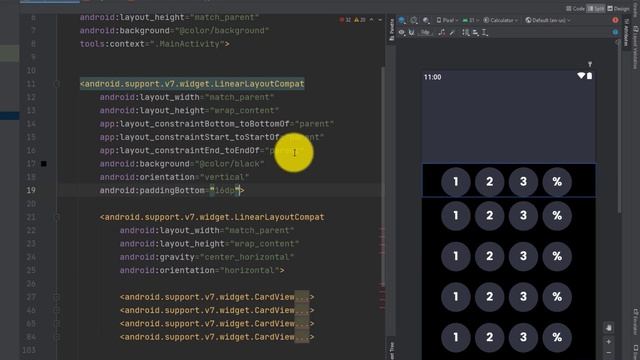Image resolution: width=640 pixels, height=360 pixels.
Task: Click the next highlighted error down arrow
Action: 380,20
